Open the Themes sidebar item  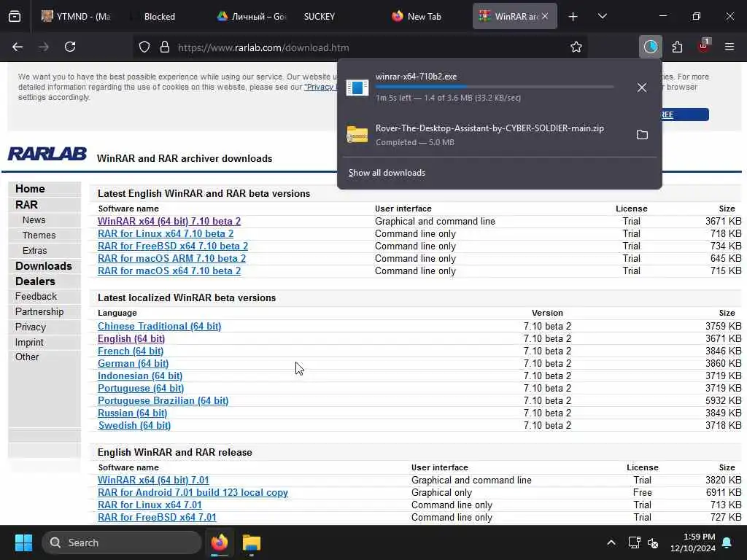[39, 236]
